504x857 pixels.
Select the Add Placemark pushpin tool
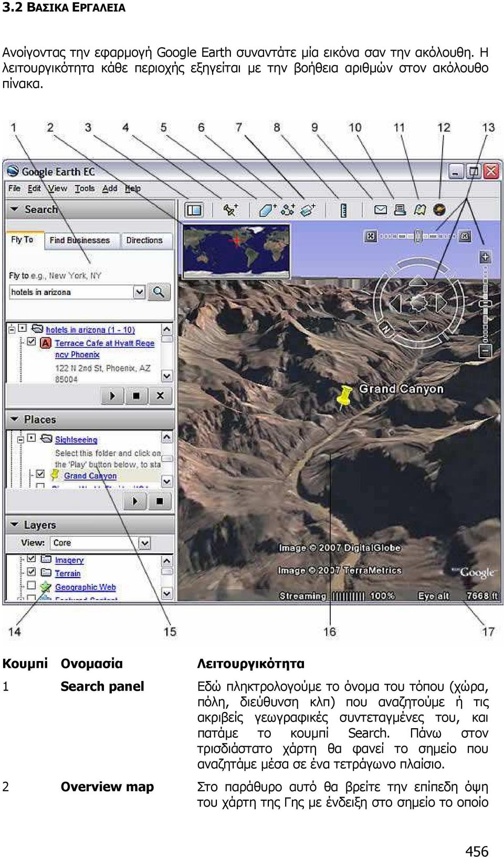point(230,210)
